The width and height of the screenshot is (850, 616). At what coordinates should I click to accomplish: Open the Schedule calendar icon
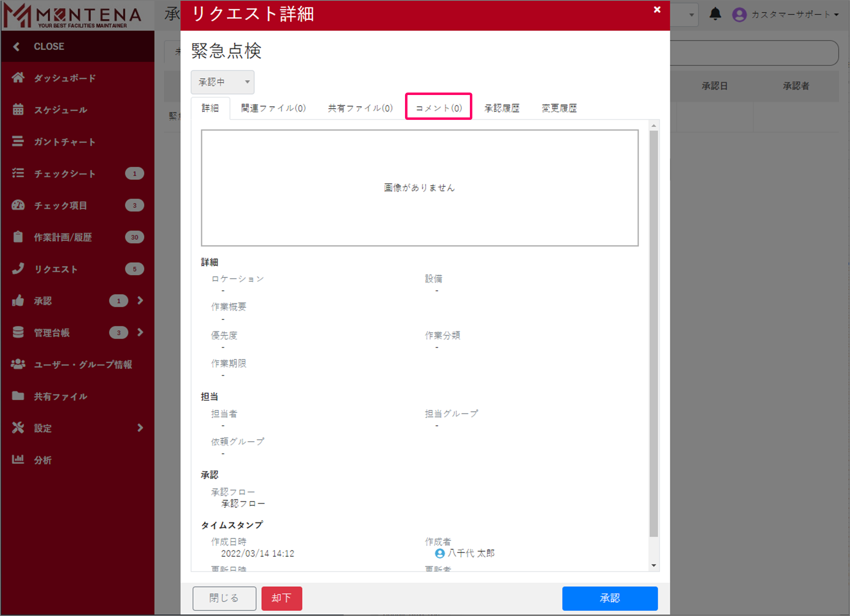tap(18, 109)
